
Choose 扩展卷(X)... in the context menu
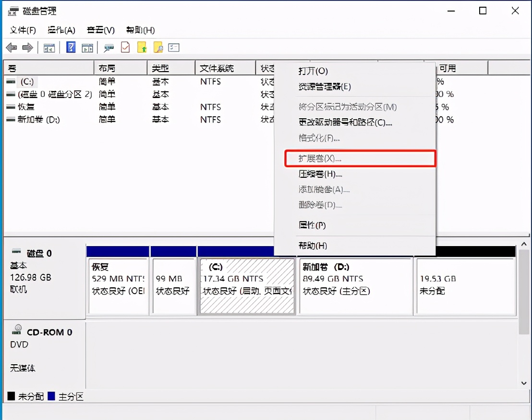coord(360,159)
